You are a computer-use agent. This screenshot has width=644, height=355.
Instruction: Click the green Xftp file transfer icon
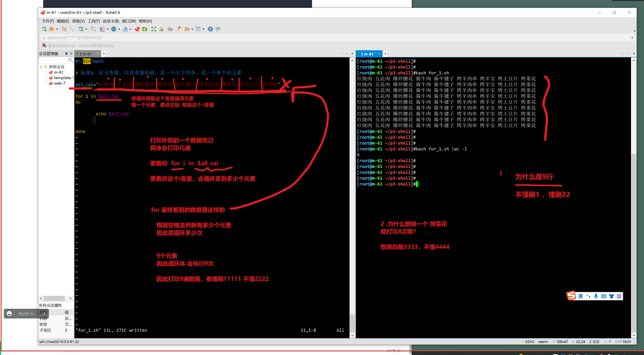(x=145, y=29)
